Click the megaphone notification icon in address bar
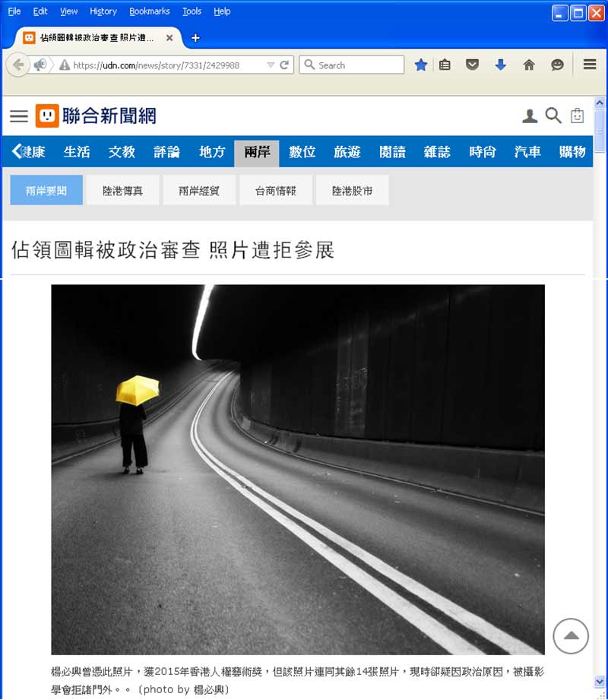The image size is (608, 700). pyautogui.click(x=40, y=65)
